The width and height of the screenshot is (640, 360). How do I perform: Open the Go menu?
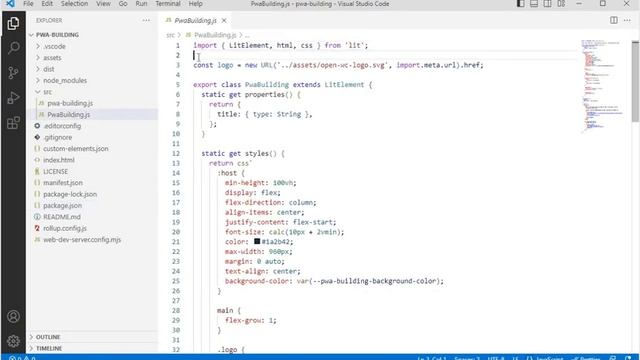123,4
